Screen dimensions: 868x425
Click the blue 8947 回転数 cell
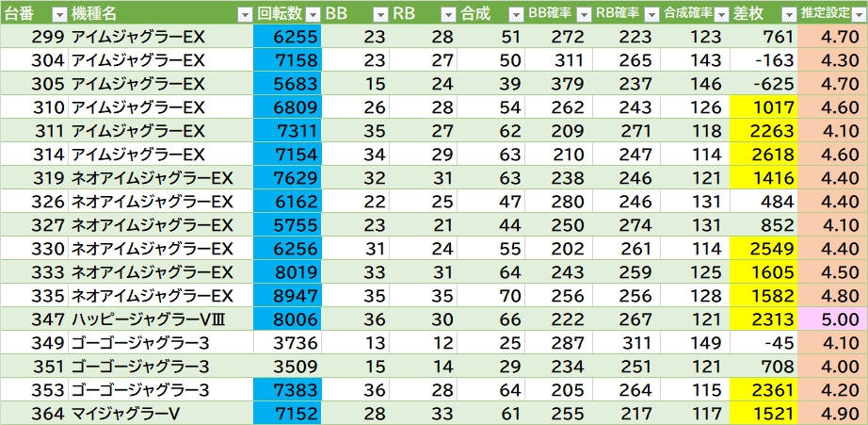click(287, 296)
